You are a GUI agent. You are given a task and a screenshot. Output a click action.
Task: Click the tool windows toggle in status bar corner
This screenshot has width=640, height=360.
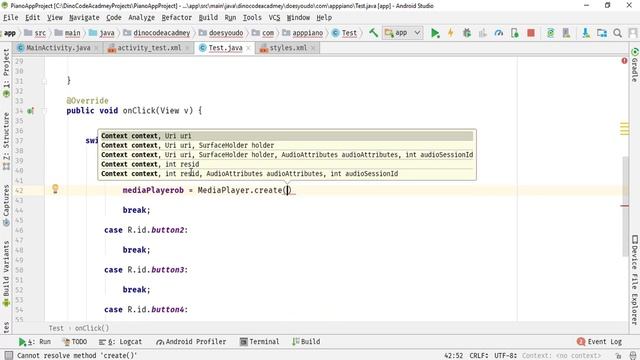point(8,356)
